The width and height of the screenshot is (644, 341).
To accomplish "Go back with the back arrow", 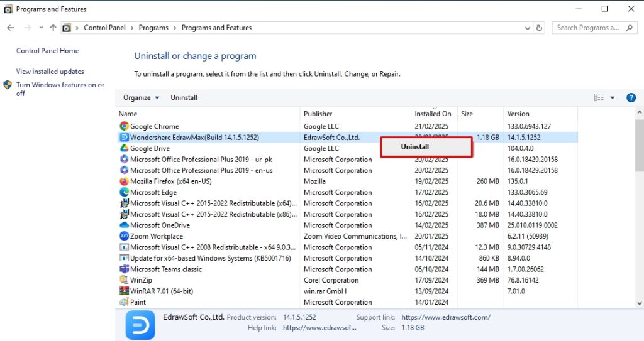I will pyautogui.click(x=11, y=28).
